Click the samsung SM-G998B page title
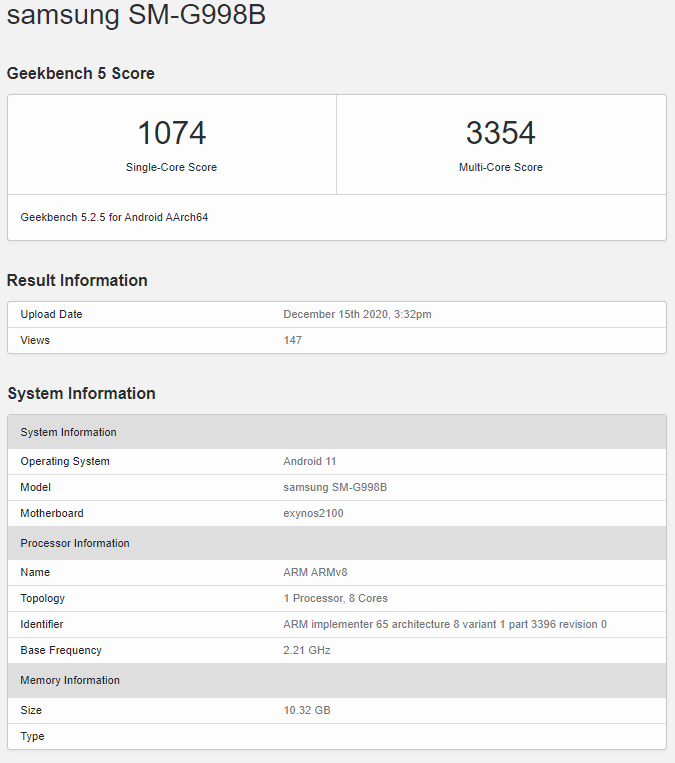The width and height of the screenshot is (675, 763). (137, 17)
